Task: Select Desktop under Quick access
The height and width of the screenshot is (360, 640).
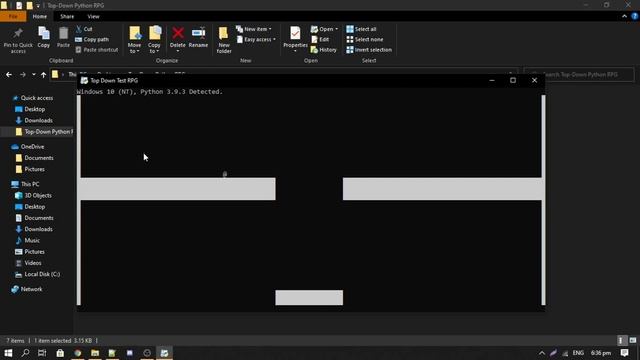Action: (x=30, y=109)
